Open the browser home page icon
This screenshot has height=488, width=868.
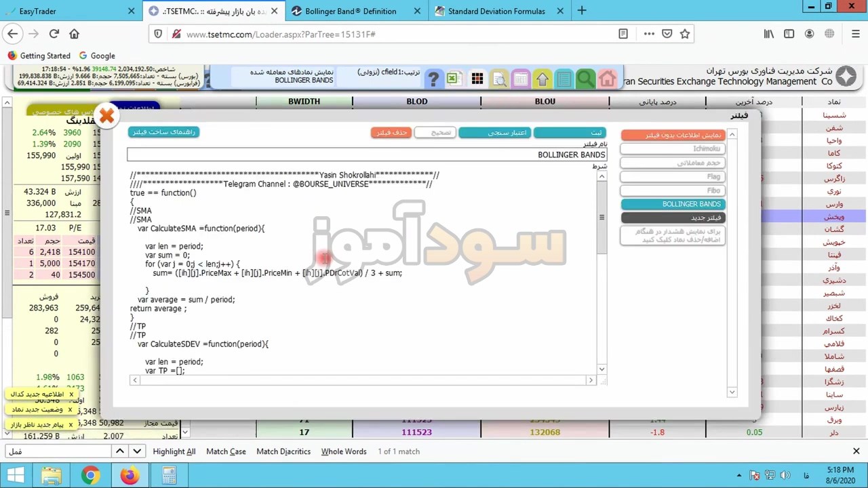(x=74, y=34)
